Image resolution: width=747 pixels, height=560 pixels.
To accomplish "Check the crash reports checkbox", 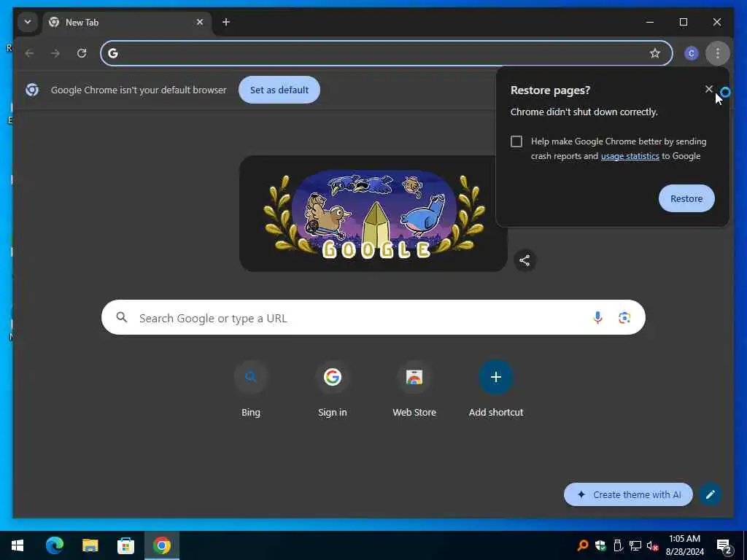I will tap(516, 141).
